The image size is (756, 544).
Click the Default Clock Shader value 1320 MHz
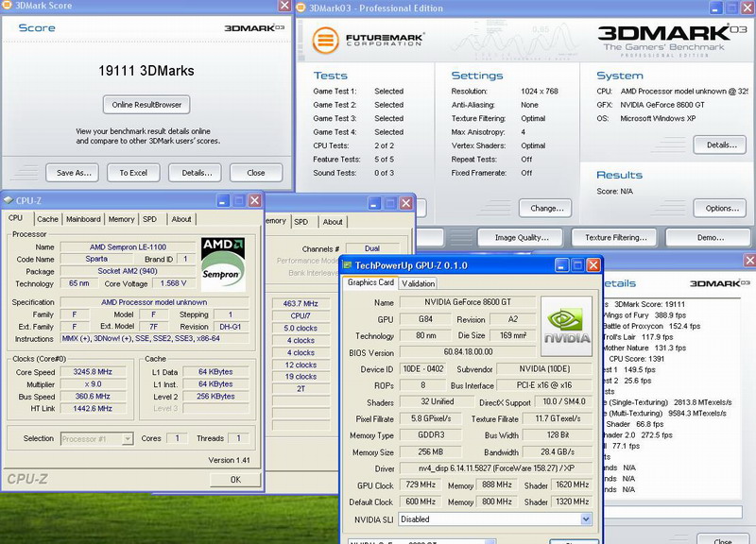pos(572,501)
